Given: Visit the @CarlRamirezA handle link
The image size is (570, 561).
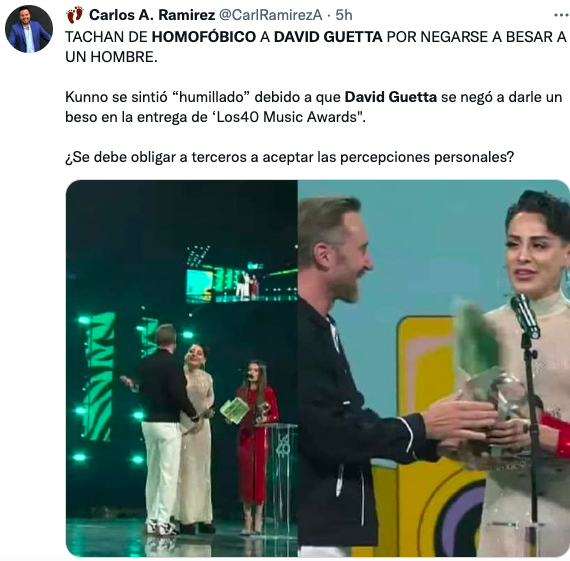Looking at the screenshot, I should (x=270, y=15).
